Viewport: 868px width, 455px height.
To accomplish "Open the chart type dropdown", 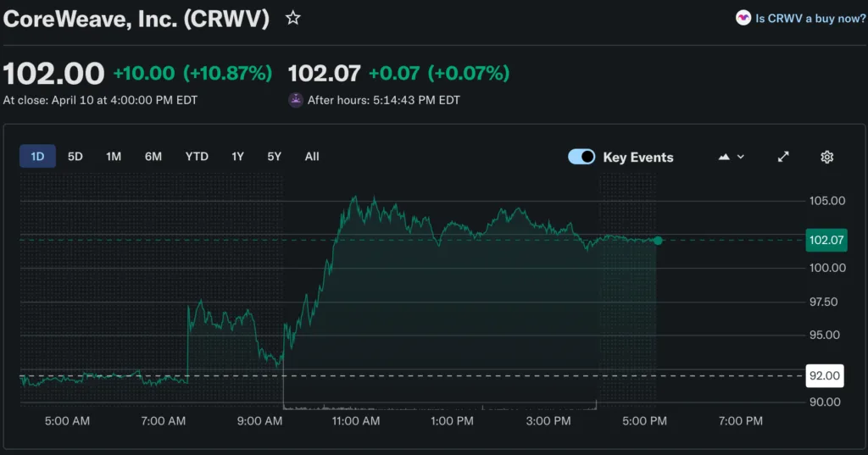I will pos(732,158).
